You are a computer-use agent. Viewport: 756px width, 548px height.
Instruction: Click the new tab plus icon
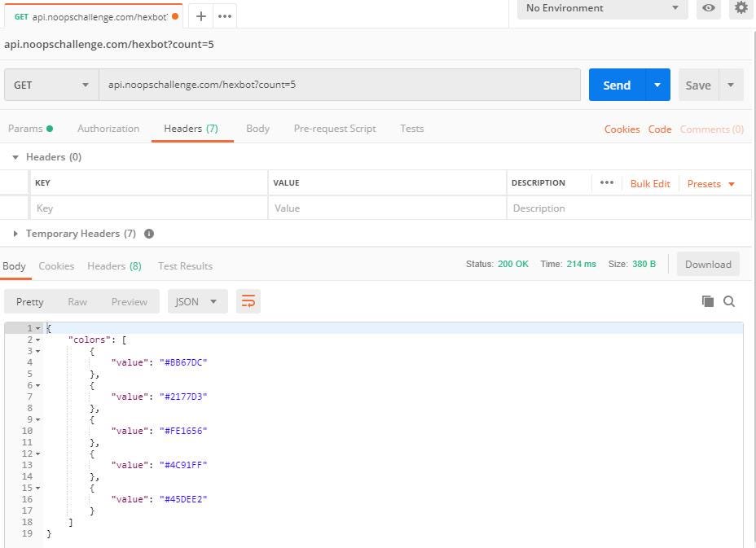click(200, 16)
